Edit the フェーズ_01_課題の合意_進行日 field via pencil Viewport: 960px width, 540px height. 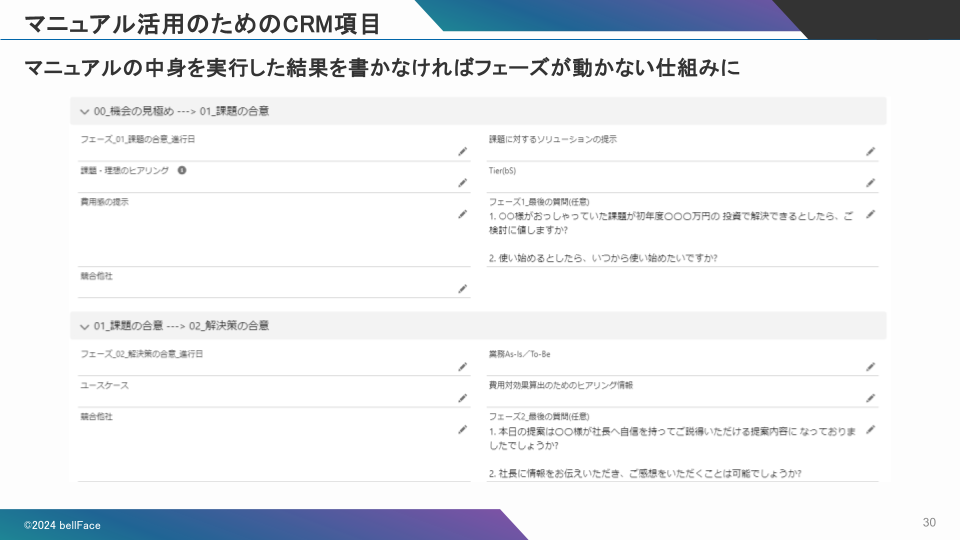(x=463, y=152)
